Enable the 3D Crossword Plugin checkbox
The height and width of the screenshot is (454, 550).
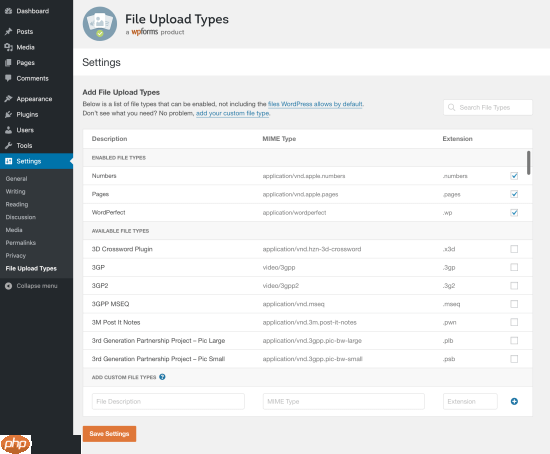514,249
